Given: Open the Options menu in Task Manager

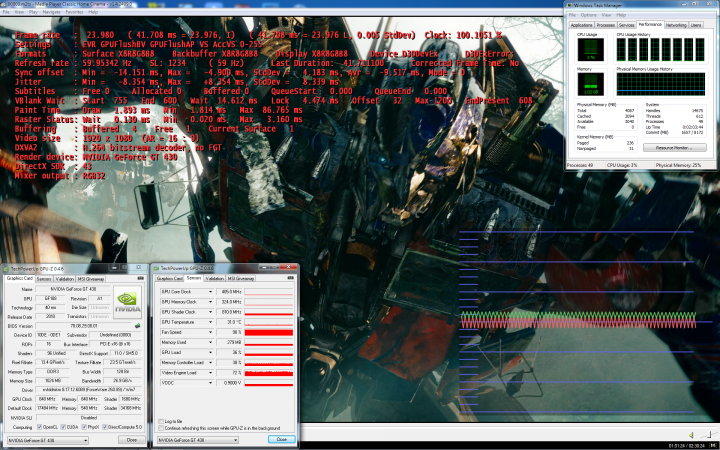Looking at the screenshot, I should (x=589, y=15).
